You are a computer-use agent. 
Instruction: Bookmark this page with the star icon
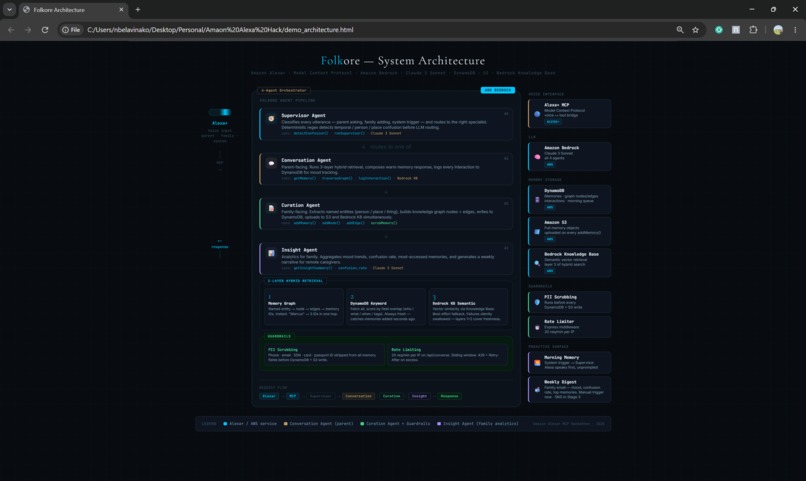[x=695, y=30]
